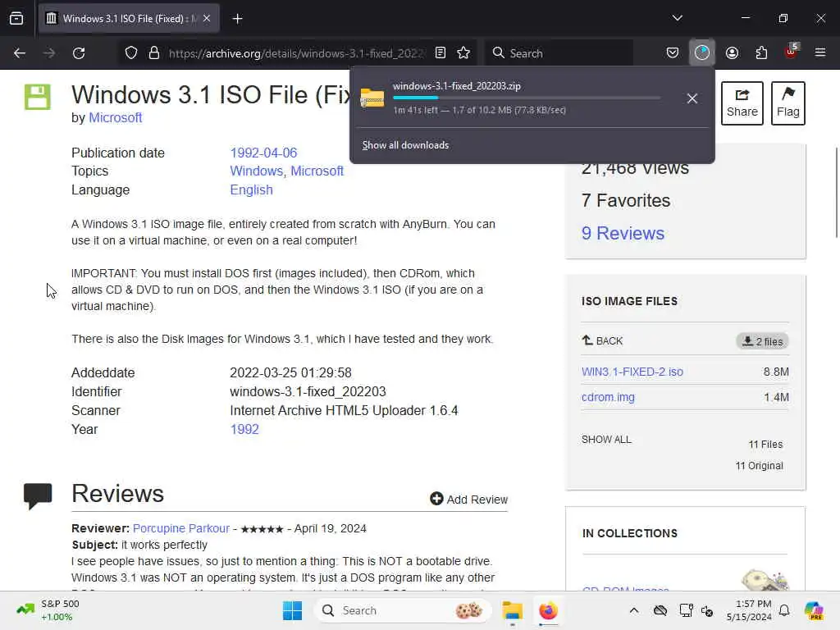Flag this item
Viewport: 840px width, 630px height.
788,103
